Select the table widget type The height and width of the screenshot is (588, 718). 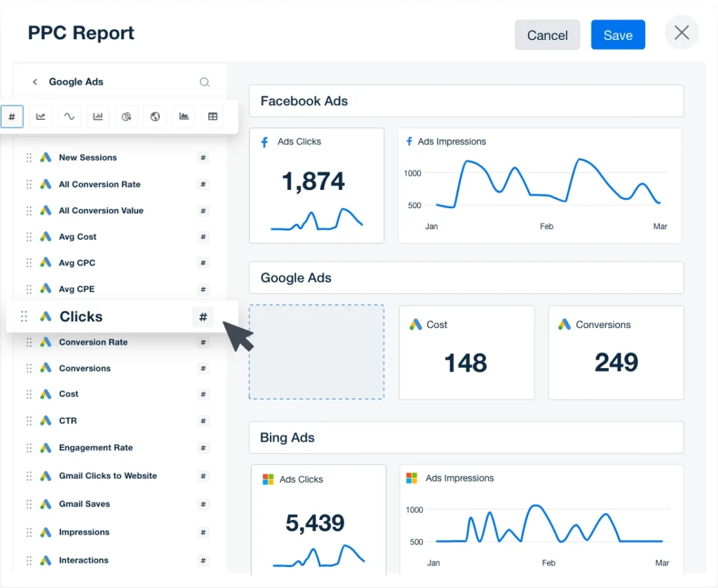pyautogui.click(x=212, y=116)
